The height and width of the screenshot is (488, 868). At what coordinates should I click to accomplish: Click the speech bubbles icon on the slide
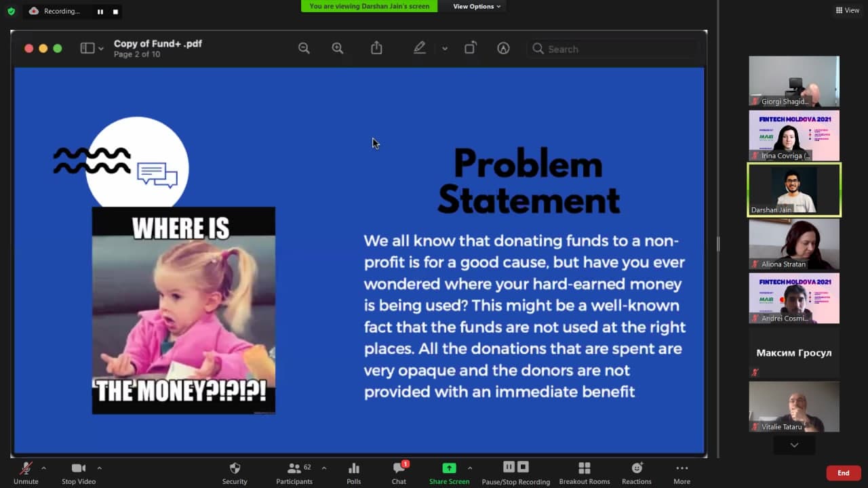157,175
